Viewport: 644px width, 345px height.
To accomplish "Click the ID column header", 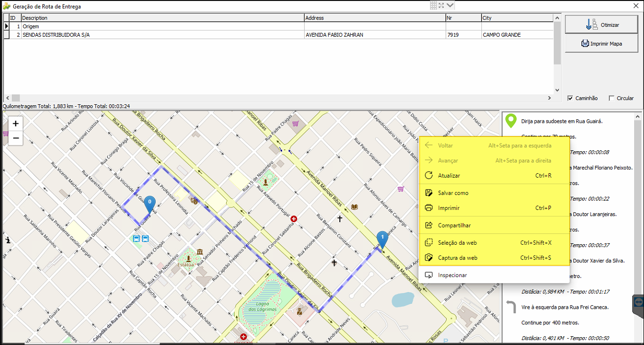I will (15, 18).
